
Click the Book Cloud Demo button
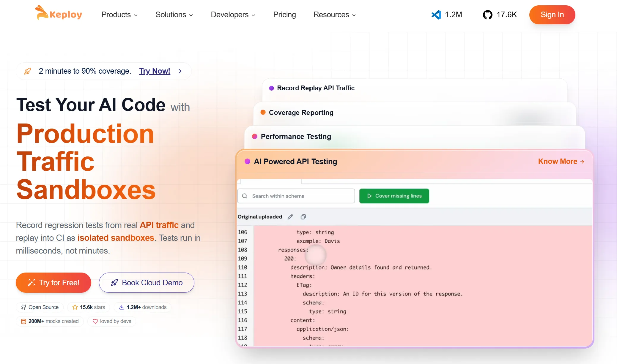pos(147,283)
